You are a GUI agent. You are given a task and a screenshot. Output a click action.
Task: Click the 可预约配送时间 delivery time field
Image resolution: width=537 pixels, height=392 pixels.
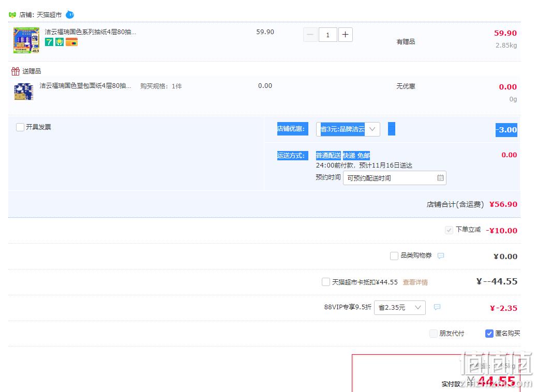(395, 178)
